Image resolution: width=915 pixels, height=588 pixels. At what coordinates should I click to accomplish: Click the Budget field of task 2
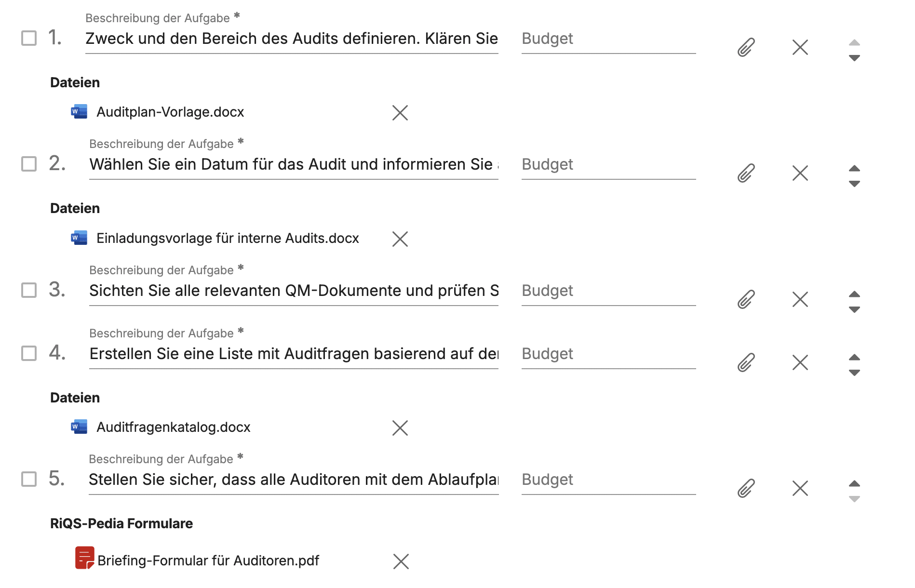coord(608,164)
